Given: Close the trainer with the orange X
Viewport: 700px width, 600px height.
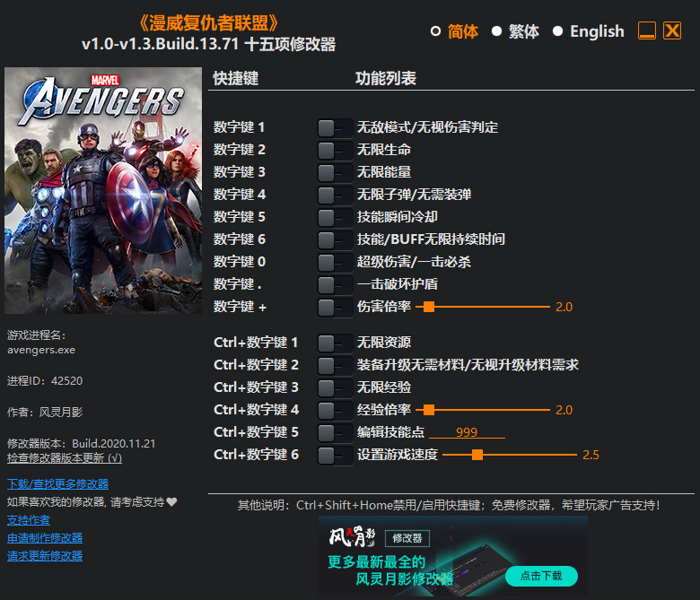Looking at the screenshot, I should pos(672,31).
